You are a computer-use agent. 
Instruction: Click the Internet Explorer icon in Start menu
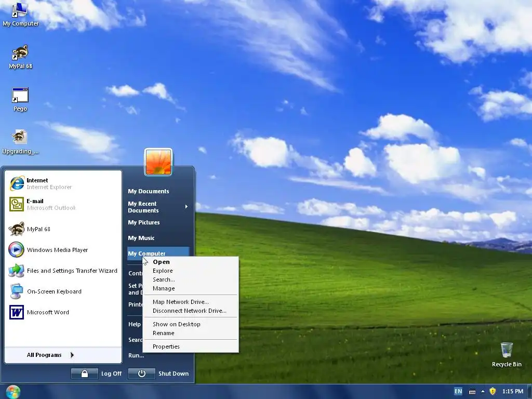pos(17,183)
